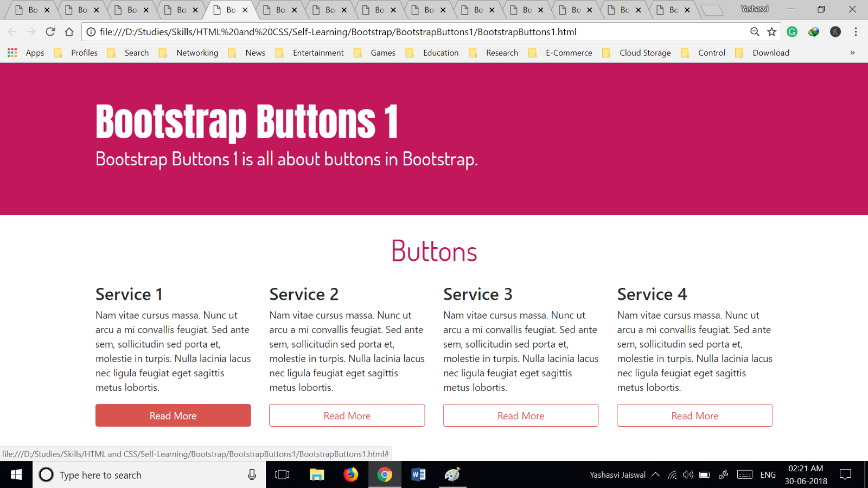
Task: Open the Education bookmark folder
Action: (432, 53)
